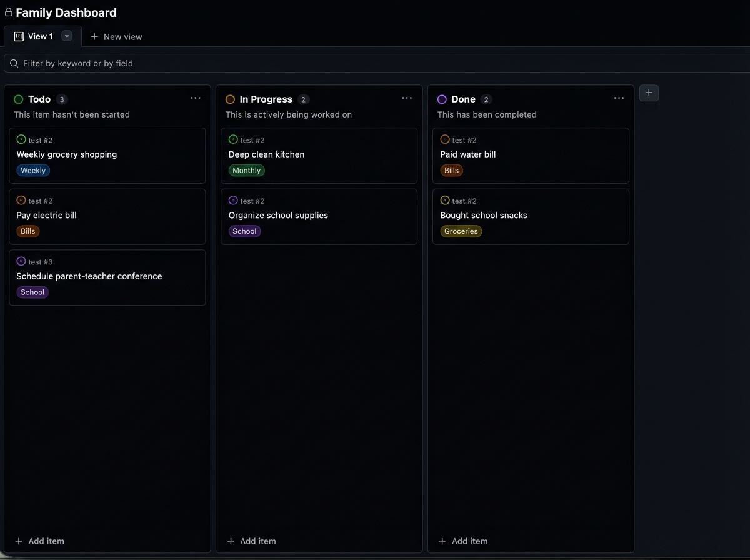Click the board layout icon on View 1 tab
Screen dimensions: 750x560
click(x=17, y=36)
